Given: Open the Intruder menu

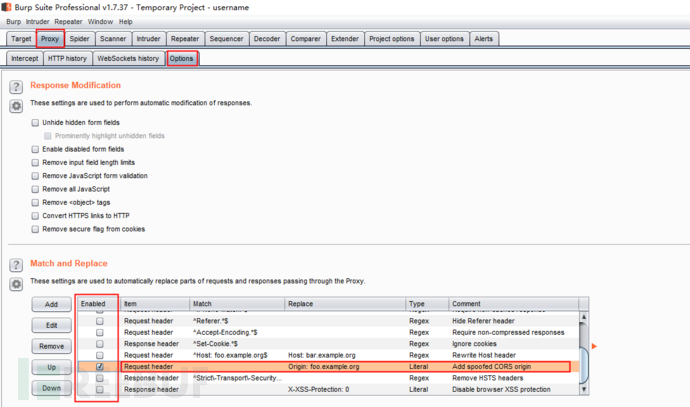Looking at the screenshot, I should 35,21.
